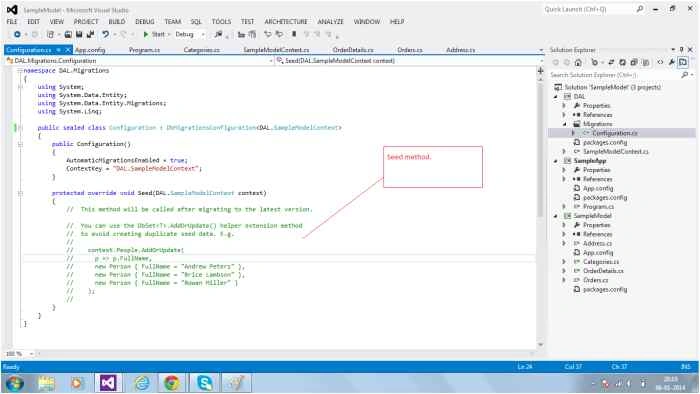Refresh the Solution Explorer tree
The height and width of the screenshot is (394, 700).
pyautogui.click(x=622, y=62)
